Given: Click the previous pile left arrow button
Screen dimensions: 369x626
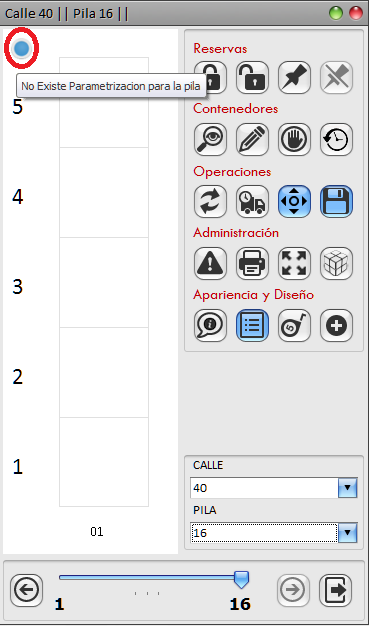Looking at the screenshot, I should coord(26,590).
